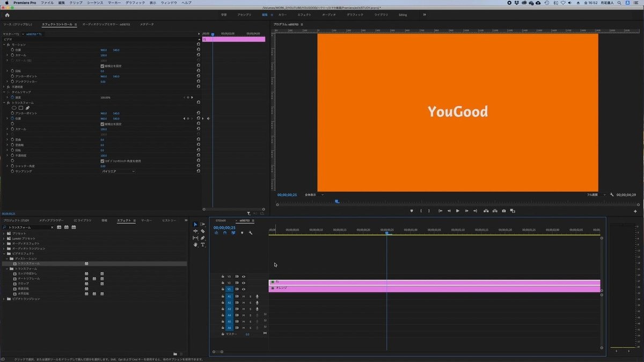Toggle linked selection in timeline
644x362 pixels.
(x=233, y=233)
